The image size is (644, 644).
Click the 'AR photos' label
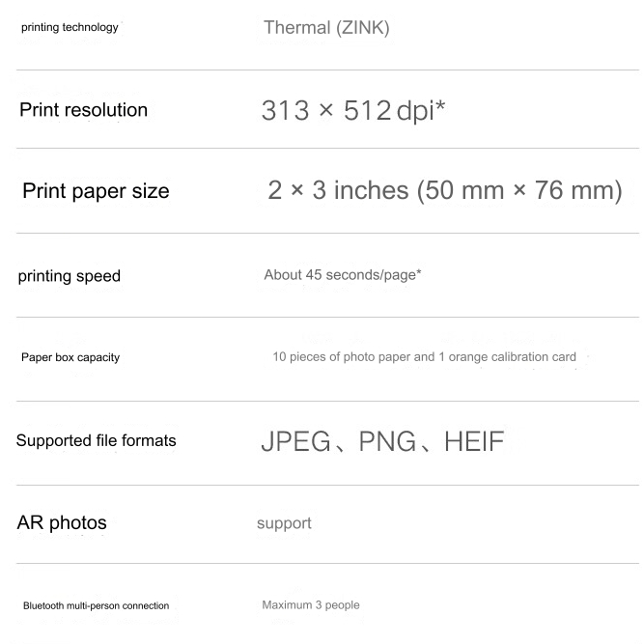[x=62, y=523]
